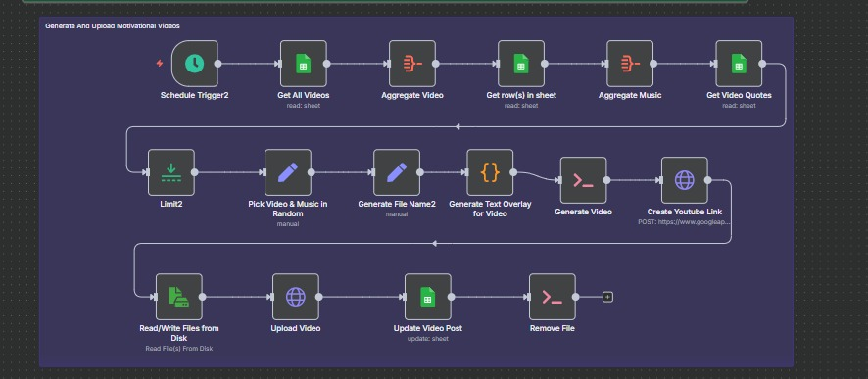Click the 'Read File(s) From Disk' subtitle
This screenshot has width=868, height=379.
point(179,349)
